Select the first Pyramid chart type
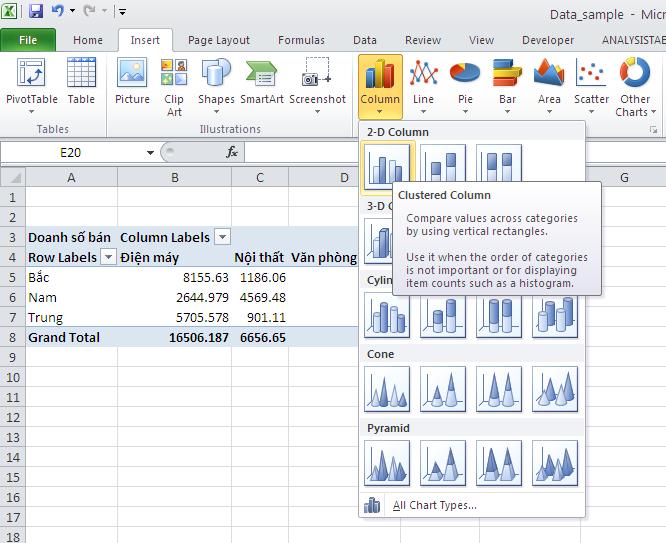Screen dimensions: 666x543 [x=387, y=462]
